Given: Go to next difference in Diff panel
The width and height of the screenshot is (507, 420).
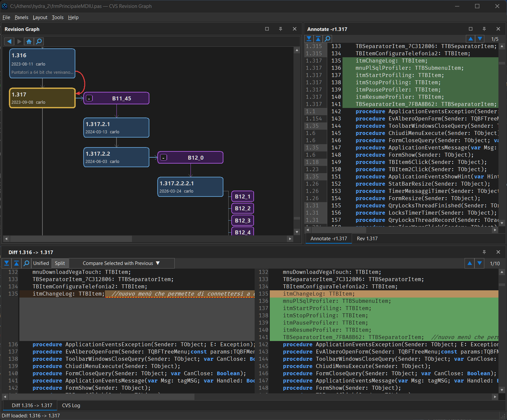Looking at the screenshot, I should pyautogui.click(x=480, y=263).
